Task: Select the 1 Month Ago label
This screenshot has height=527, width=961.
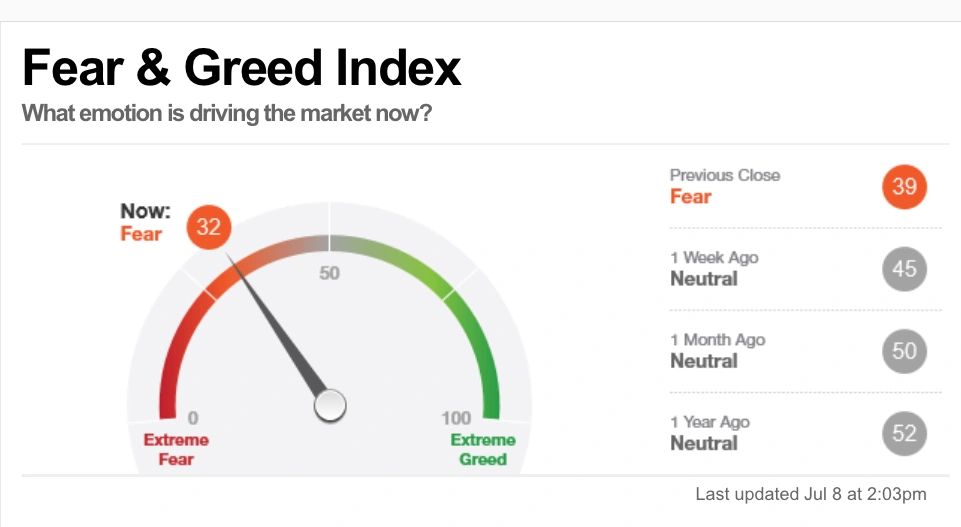Action: [717, 340]
